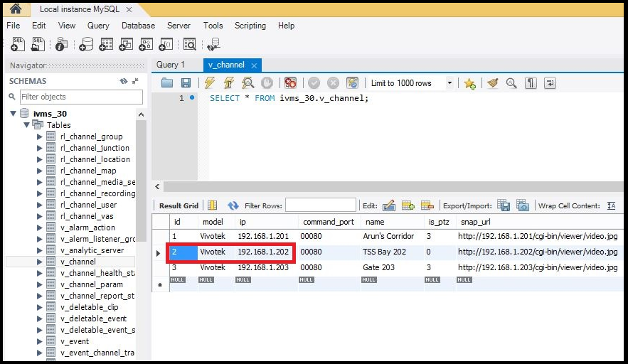Focus the Filter Rows input field
The height and width of the screenshot is (364, 628).
[321, 205]
